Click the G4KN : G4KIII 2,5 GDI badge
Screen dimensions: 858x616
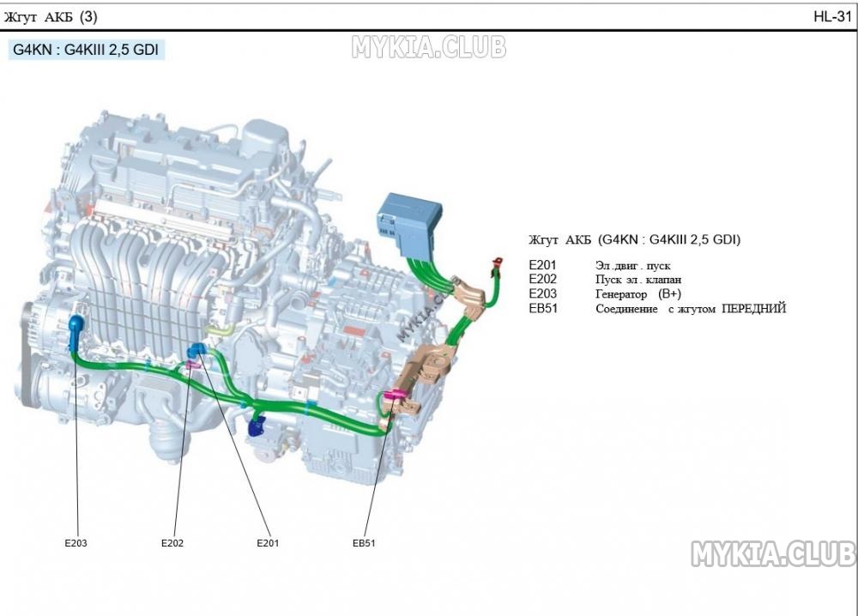click(86, 50)
